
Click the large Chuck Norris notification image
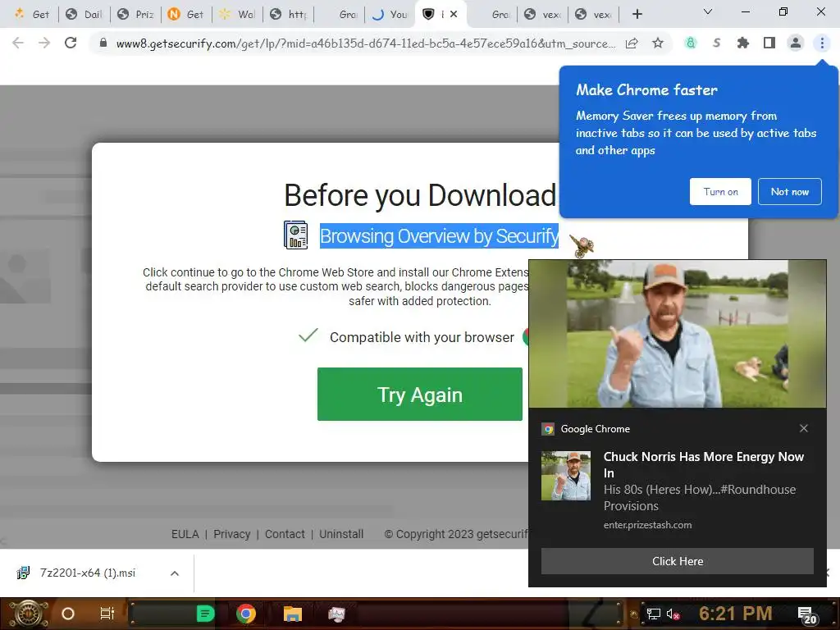[x=677, y=334]
